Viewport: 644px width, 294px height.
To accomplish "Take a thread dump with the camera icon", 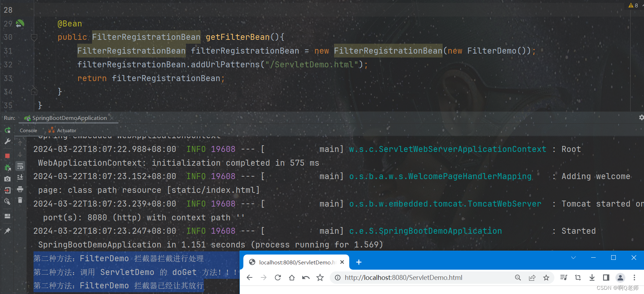I will tap(7, 179).
